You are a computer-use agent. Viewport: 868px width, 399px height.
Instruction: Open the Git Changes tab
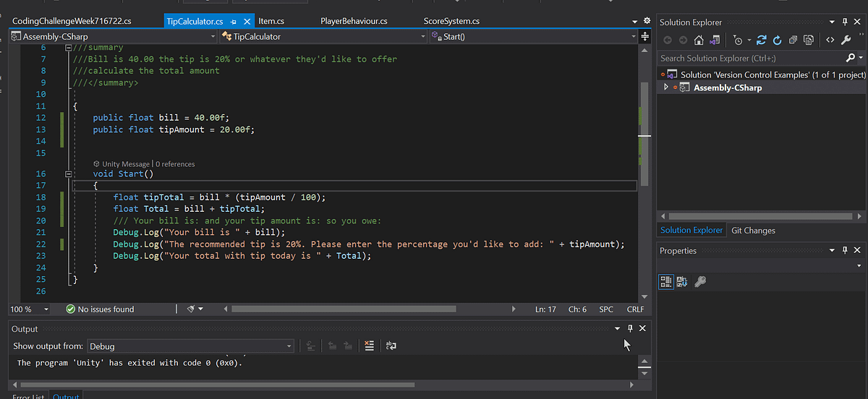[753, 231]
